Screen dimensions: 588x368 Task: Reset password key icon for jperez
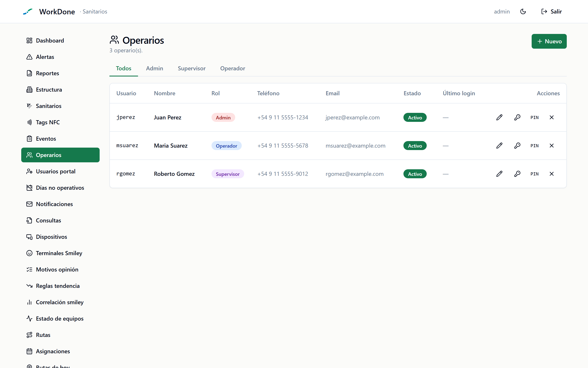[517, 117]
